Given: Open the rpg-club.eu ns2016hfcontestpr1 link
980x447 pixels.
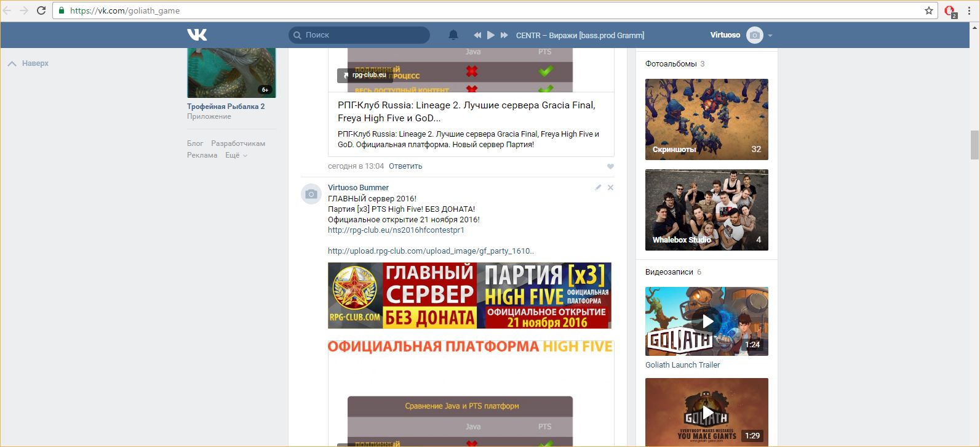Looking at the screenshot, I should 396,230.
